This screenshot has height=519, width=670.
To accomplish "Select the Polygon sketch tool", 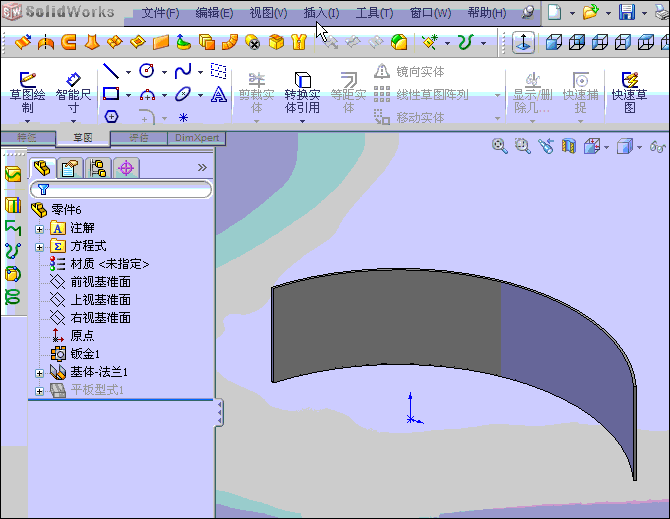I will pyautogui.click(x=111, y=117).
